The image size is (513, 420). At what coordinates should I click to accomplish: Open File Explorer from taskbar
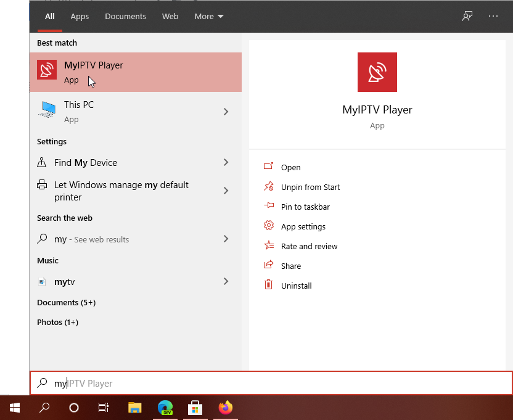pos(135,408)
